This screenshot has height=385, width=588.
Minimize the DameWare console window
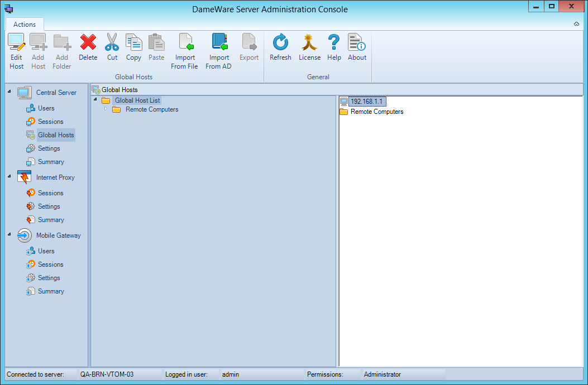coord(536,6)
